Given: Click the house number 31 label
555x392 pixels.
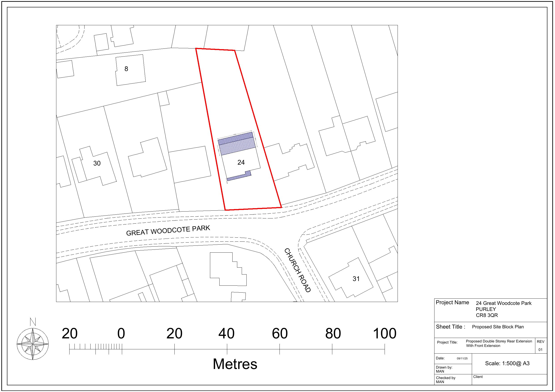Looking at the screenshot, I should coord(356,279).
